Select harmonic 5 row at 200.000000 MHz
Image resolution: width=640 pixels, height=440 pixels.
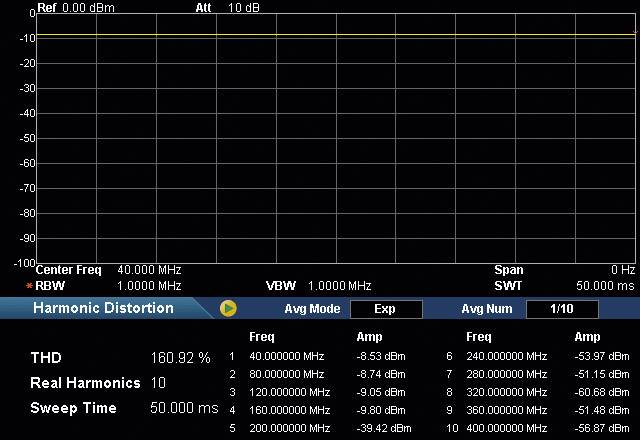289,428
